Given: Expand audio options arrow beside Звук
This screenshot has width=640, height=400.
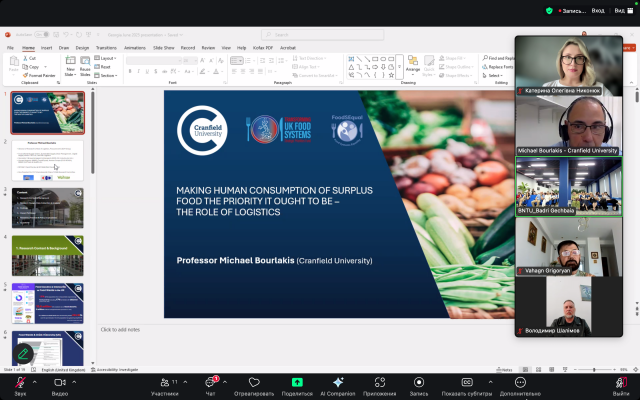Looking at the screenshot, I should coord(35,382).
